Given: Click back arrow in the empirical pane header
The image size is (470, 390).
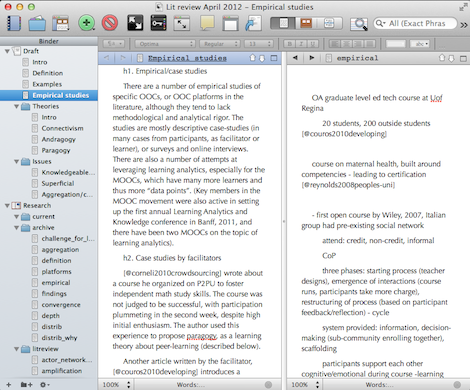Looking at the screenshot, I should point(295,58).
